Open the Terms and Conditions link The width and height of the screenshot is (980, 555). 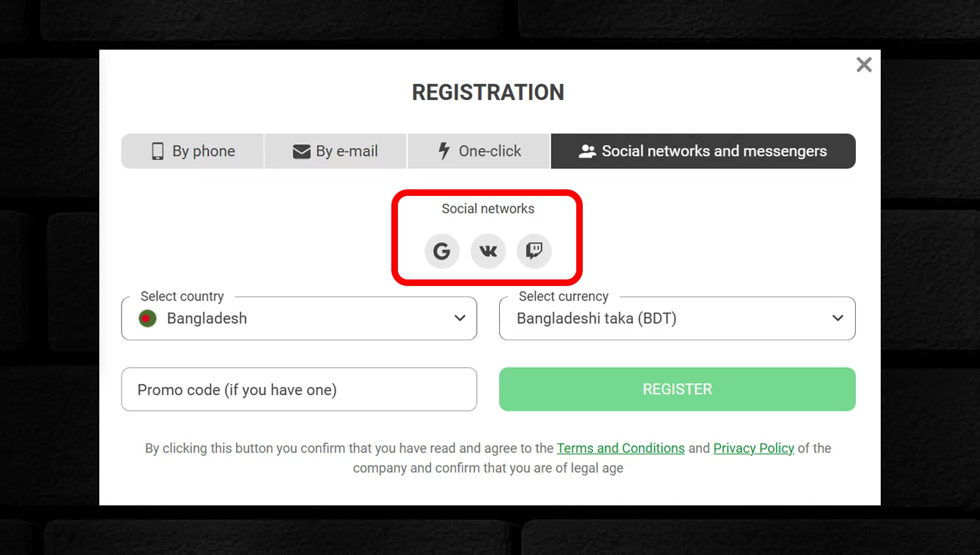pos(621,449)
